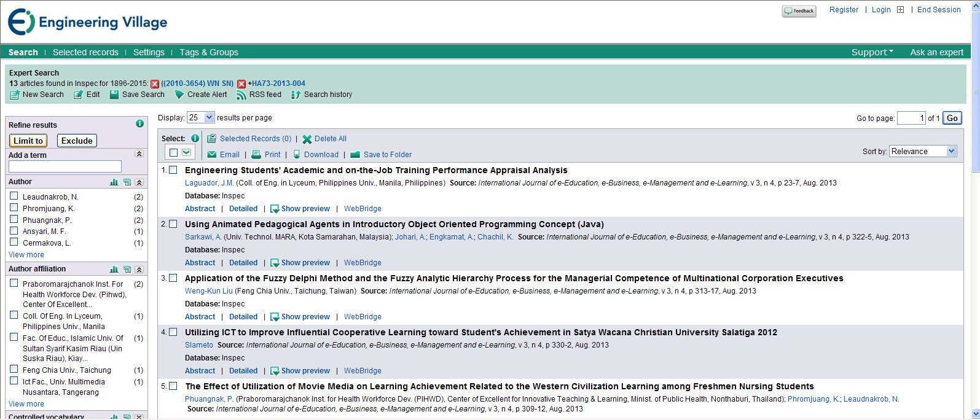
Task: Open Abstract link for record 2
Action: [200, 263]
